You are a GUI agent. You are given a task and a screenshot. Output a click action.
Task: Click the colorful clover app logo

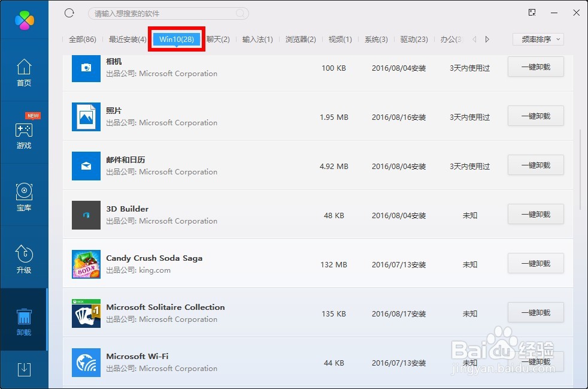click(25, 20)
